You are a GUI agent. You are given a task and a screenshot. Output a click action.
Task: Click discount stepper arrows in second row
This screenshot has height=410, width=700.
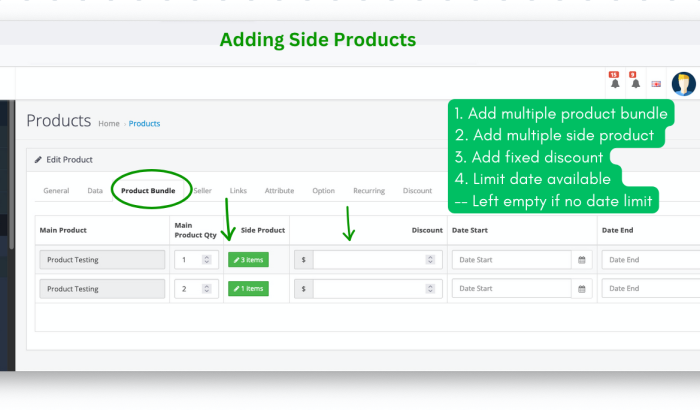pos(430,289)
